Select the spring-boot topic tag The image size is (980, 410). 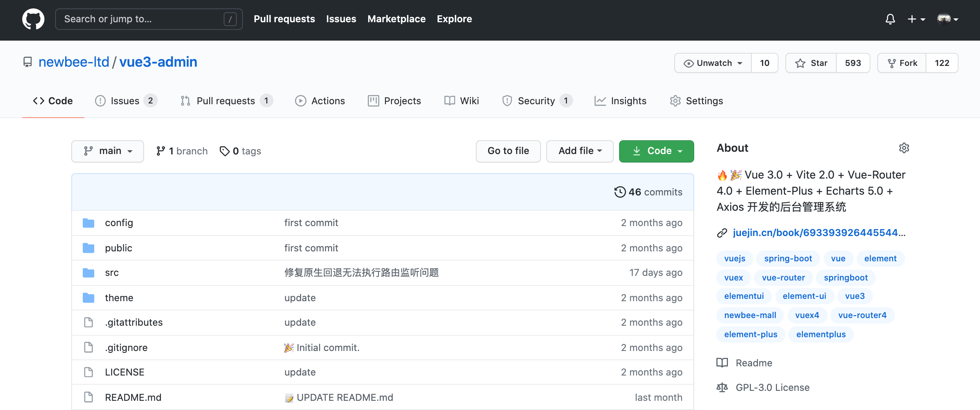click(x=788, y=258)
